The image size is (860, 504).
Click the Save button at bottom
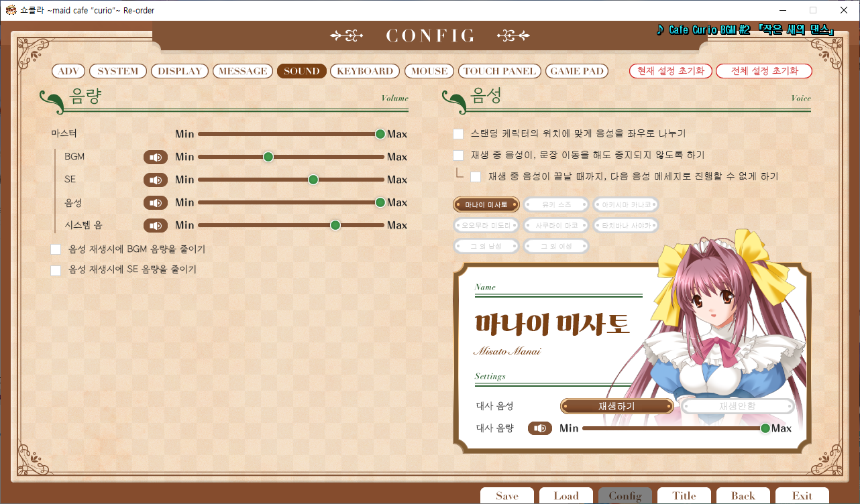507,496
